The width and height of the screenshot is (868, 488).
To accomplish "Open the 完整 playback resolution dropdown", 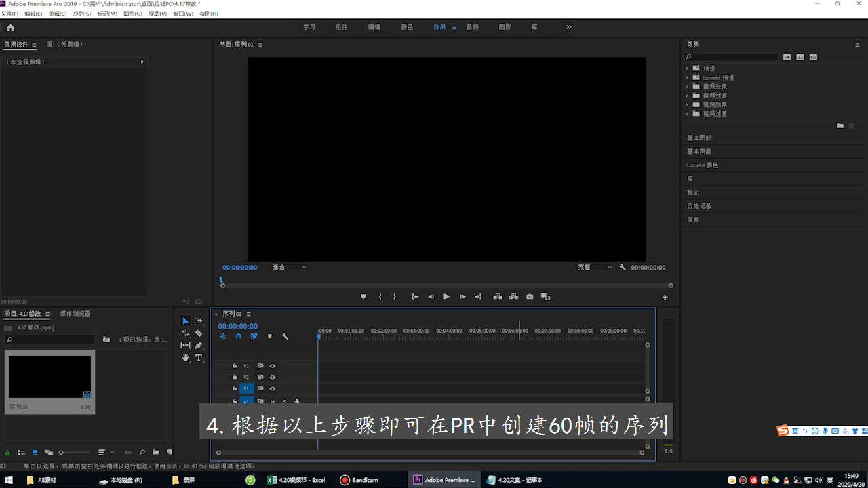I will (x=595, y=268).
